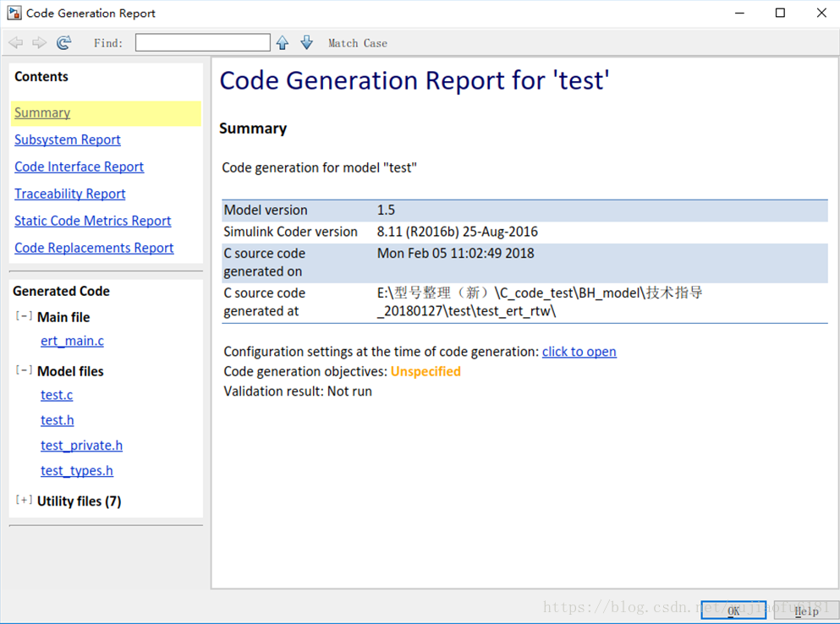
Task: Find next match with down arrow
Action: pyautogui.click(x=306, y=43)
